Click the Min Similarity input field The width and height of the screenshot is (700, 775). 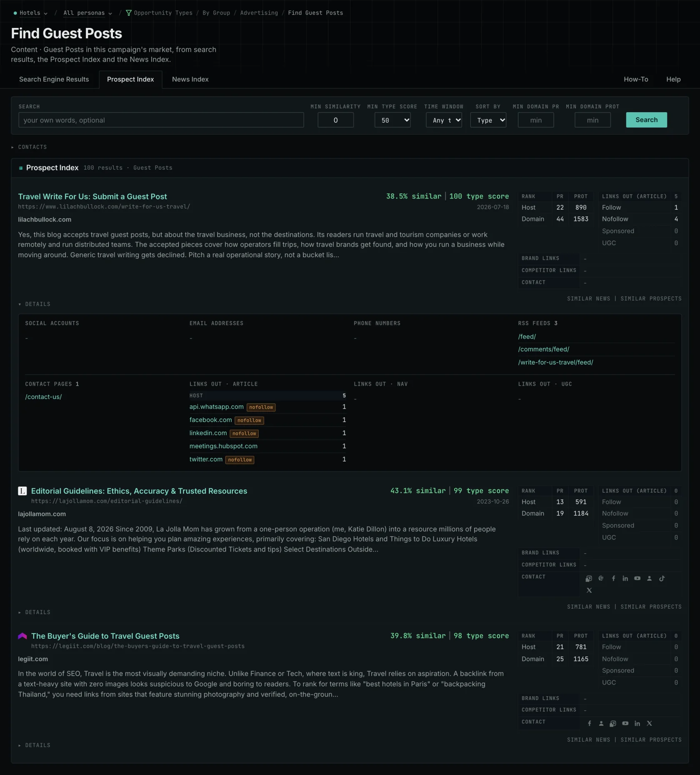point(335,120)
